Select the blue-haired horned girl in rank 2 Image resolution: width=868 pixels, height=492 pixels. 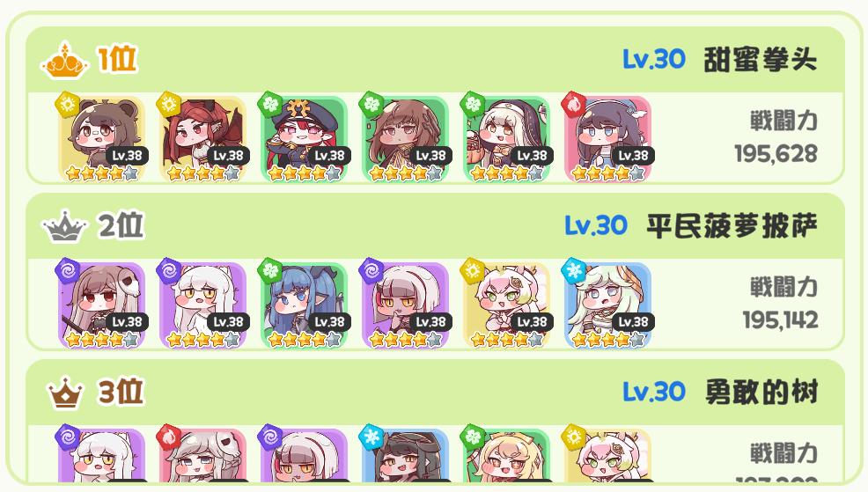[x=305, y=305]
